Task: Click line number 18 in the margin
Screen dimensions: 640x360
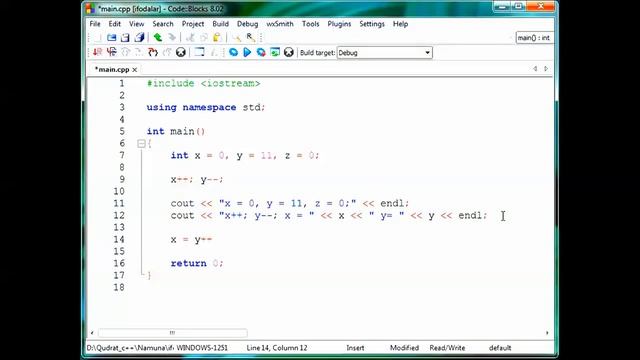Action: coord(119,287)
